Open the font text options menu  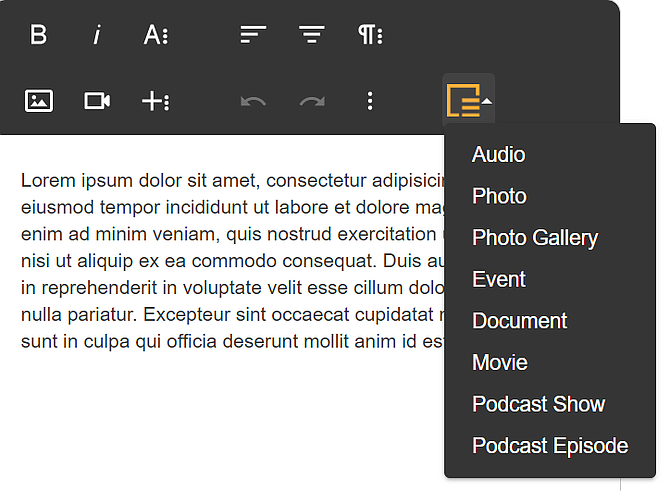156,35
